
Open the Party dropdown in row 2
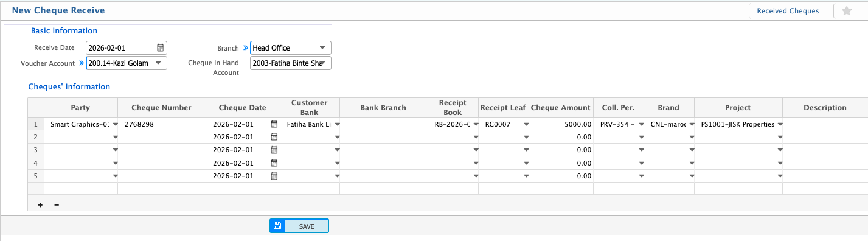point(115,137)
